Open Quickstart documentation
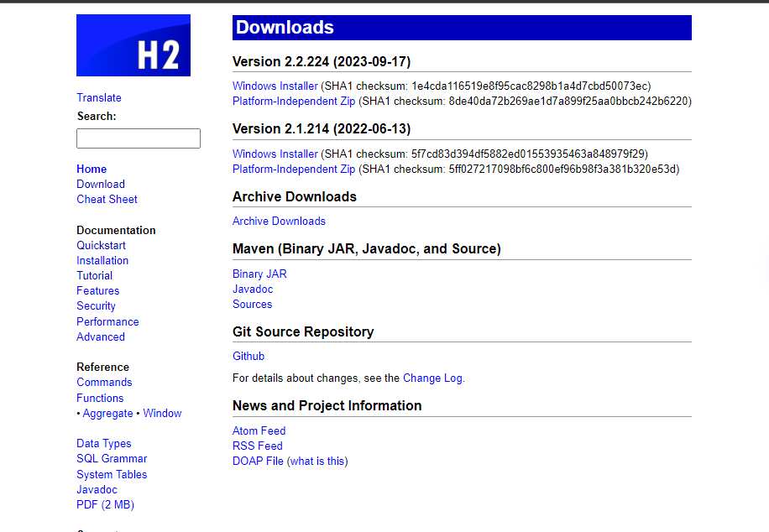This screenshot has width=769, height=532. coord(101,246)
